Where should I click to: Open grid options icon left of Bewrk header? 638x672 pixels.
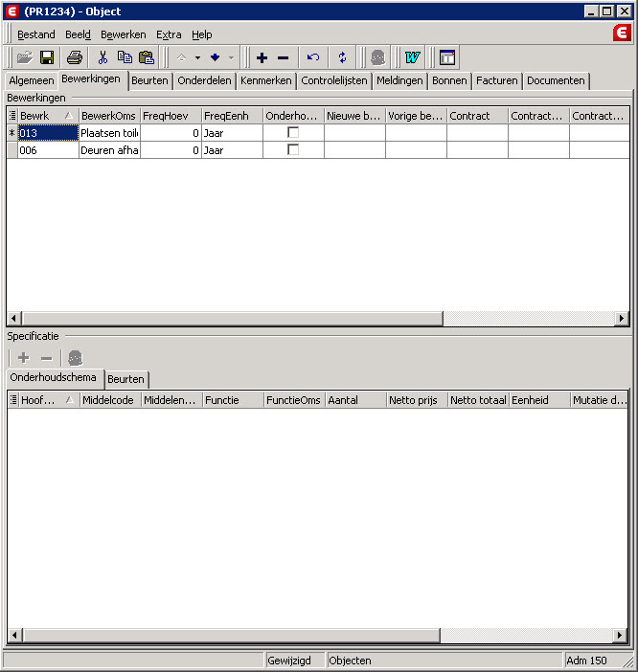pyautogui.click(x=12, y=116)
